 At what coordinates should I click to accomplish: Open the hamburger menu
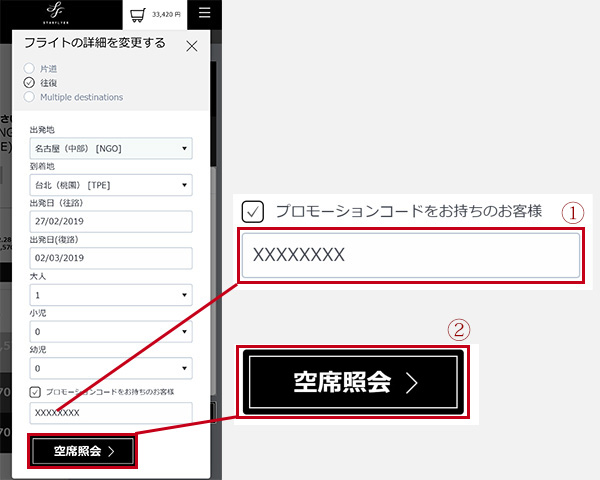204,13
